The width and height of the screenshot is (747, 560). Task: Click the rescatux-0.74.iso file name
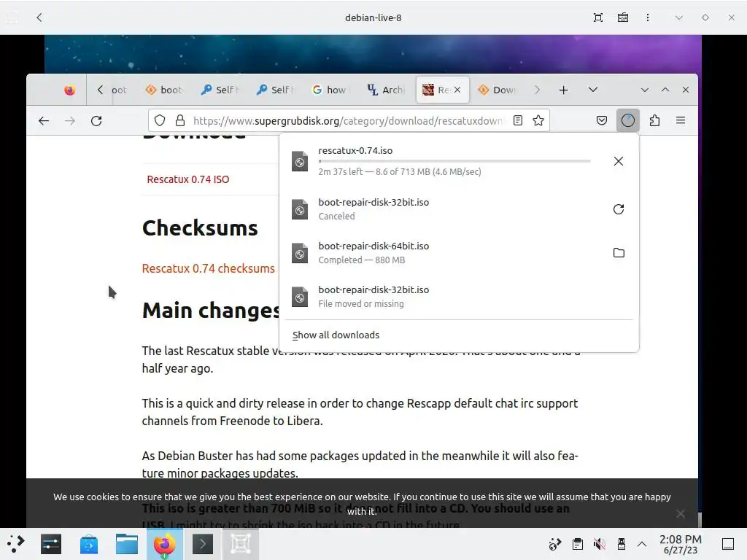pos(355,150)
